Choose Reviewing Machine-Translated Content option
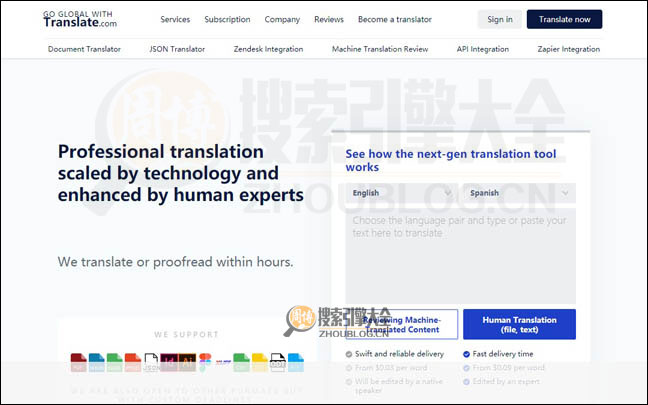The image size is (648, 405). click(402, 324)
